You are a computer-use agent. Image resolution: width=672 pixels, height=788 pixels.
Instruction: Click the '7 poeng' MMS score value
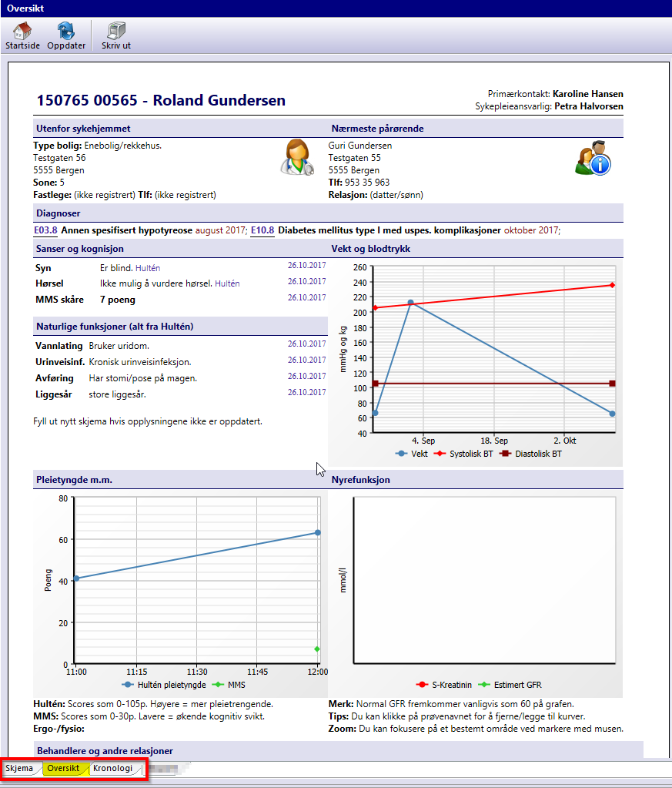118,300
